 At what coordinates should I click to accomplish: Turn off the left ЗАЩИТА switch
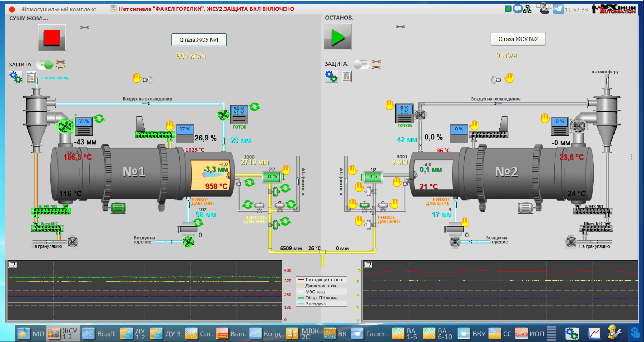click(x=45, y=65)
